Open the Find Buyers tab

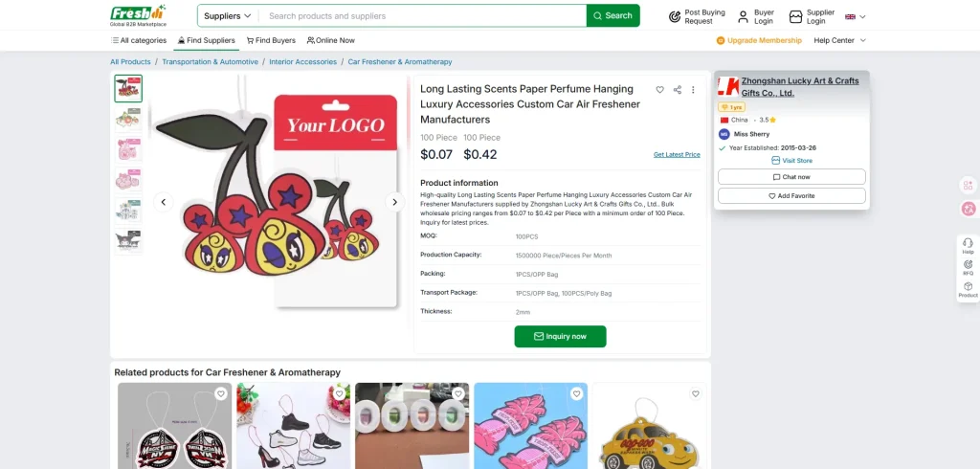click(x=271, y=40)
